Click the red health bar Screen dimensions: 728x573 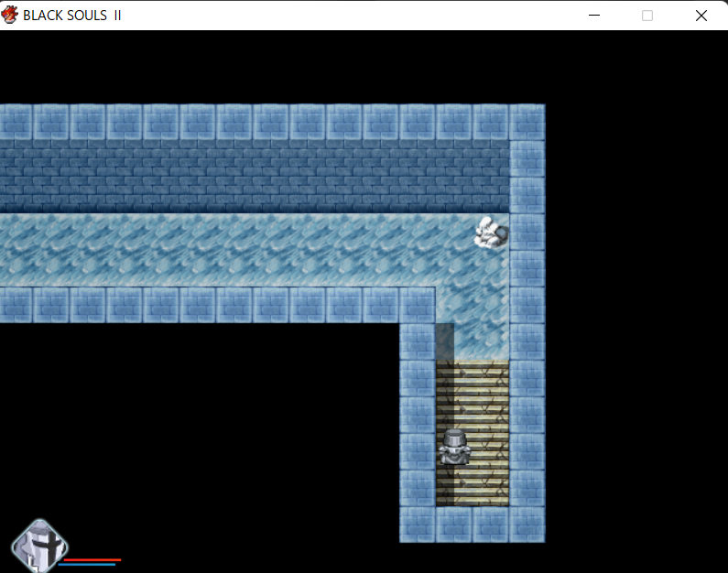pos(92,560)
